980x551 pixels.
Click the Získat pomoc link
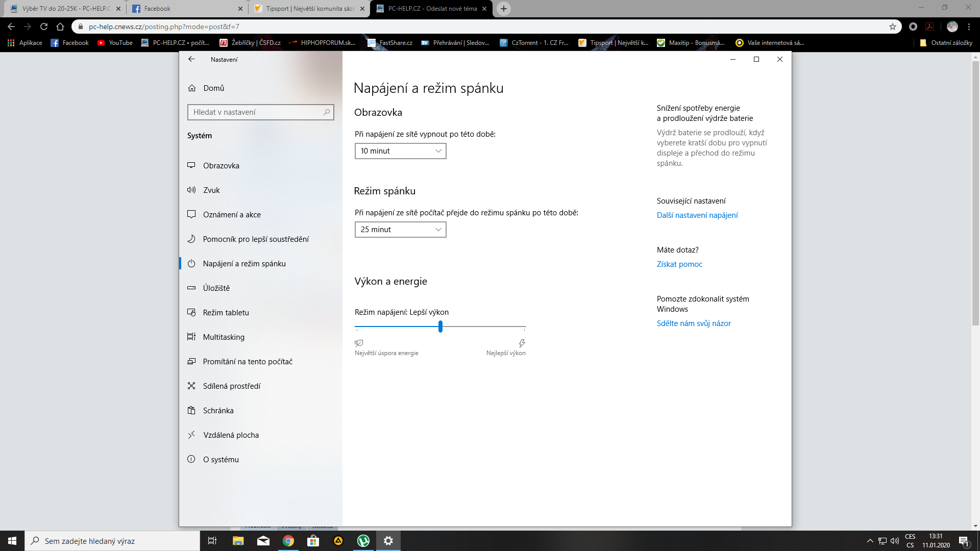679,264
